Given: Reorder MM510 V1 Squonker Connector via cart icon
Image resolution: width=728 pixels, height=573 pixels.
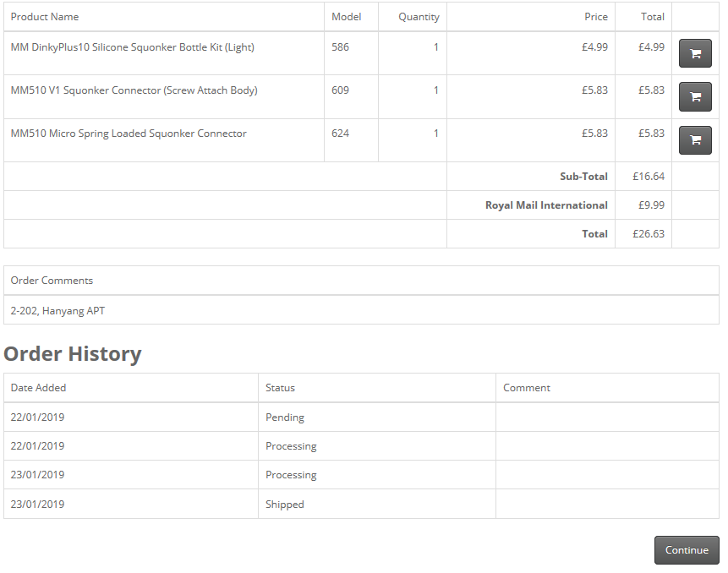Looking at the screenshot, I should click(695, 96).
